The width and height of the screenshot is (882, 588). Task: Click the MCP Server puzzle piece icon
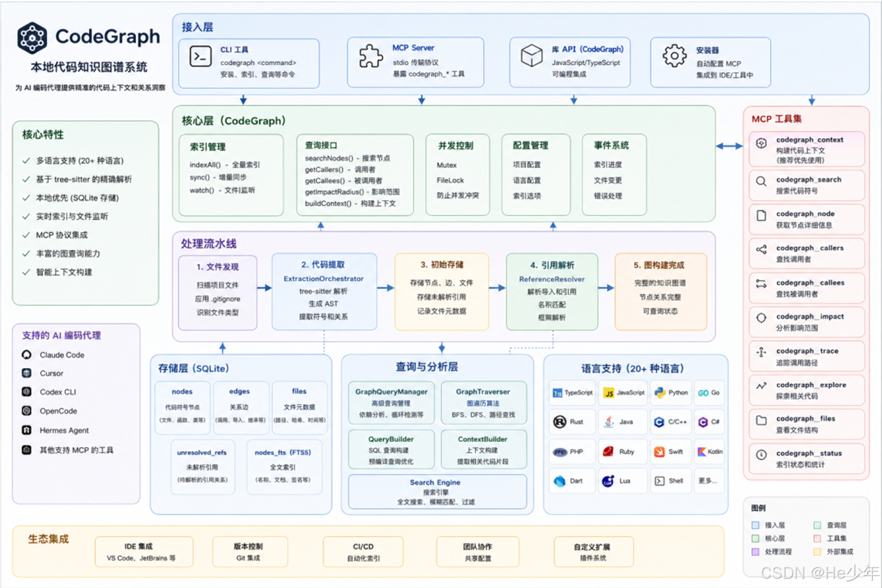[x=371, y=56]
